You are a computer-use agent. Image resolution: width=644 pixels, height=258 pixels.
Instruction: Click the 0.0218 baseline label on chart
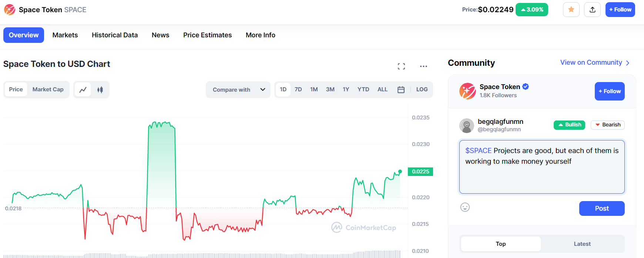tap(13, 208)
